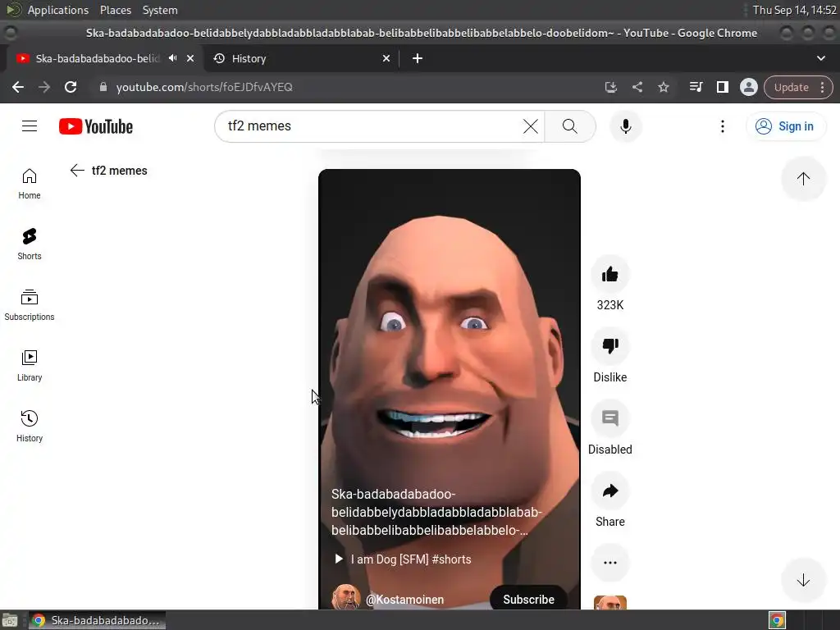Open the Places menu
This screenshot has height=630, width=840.
pos(116,10)
